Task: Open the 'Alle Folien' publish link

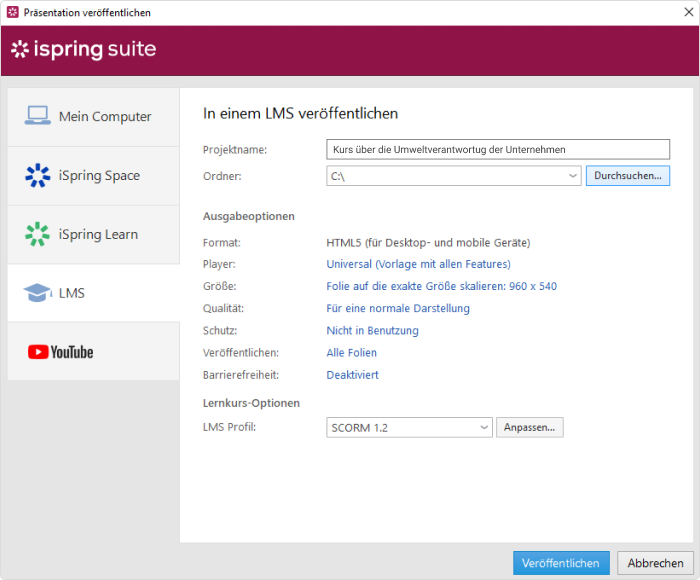Action: point(351,353)
